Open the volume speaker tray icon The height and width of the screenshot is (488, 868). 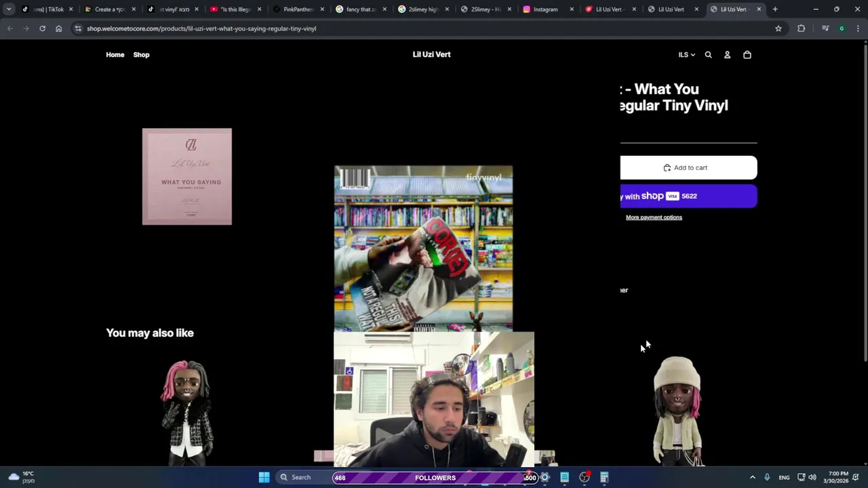(812, 477)
